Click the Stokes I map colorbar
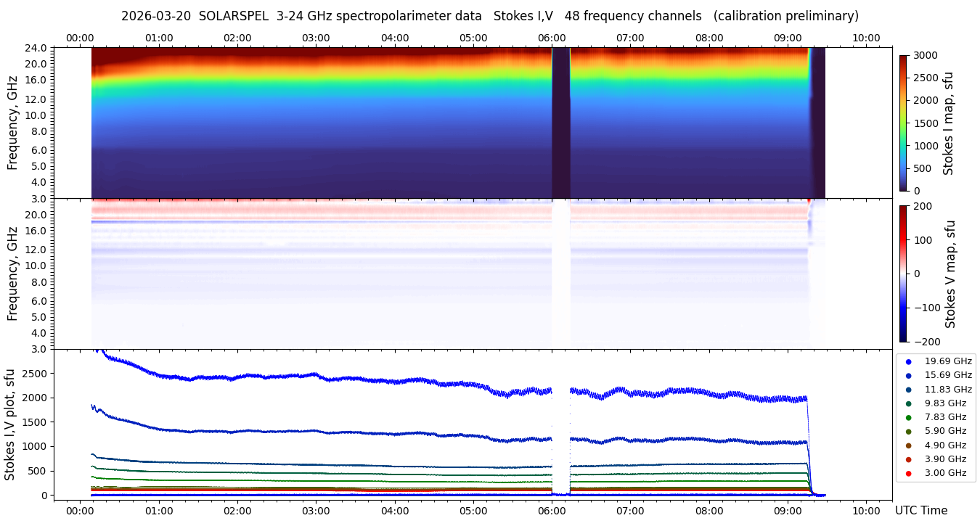The height and width of the screenshot is (526, 980). click(x=903, y=123)
